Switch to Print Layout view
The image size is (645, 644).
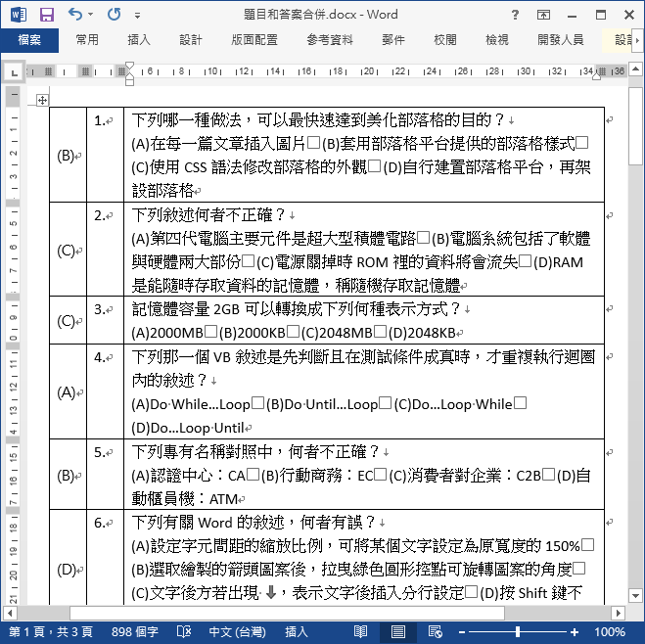[x=397, y=631]
